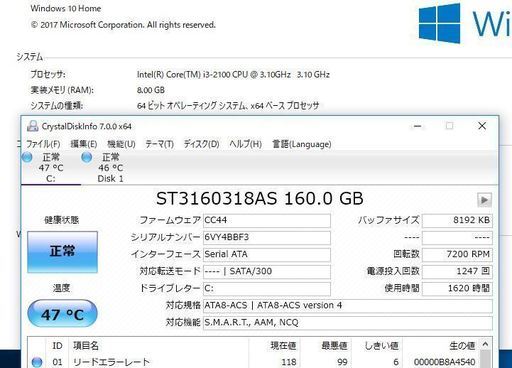Click the 生の値 column header
This screenshot has height=368, width=512.
tap(441, 346)
